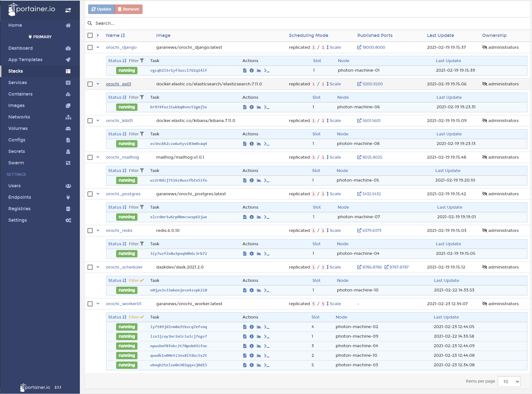Check the orochi_django service checkbox
Screen dimensions: 532x394
(x=90, y=47)
